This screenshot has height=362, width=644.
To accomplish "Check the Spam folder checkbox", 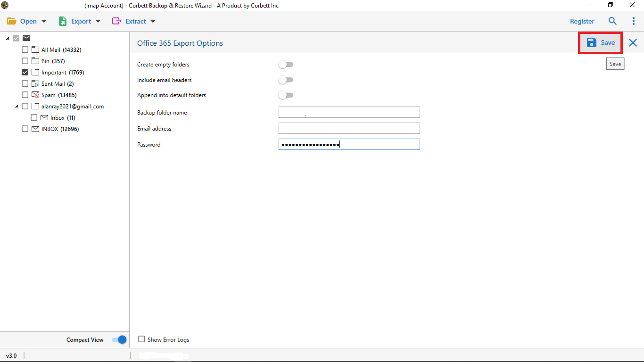I will tap(25, 95).
